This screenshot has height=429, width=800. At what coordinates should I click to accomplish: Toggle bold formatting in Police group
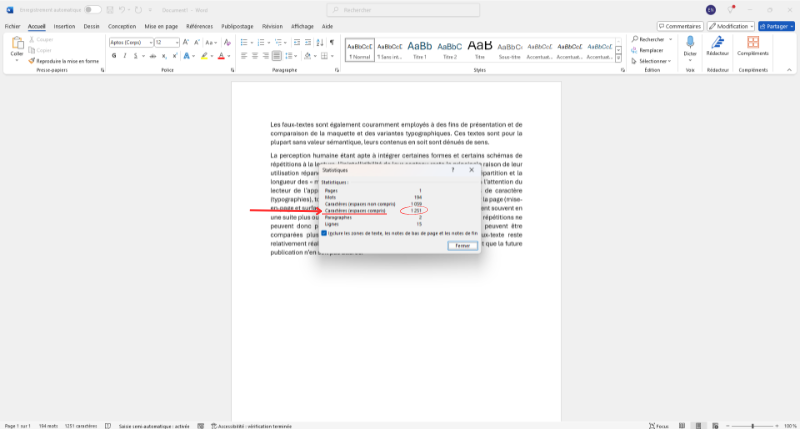(114, 56)
